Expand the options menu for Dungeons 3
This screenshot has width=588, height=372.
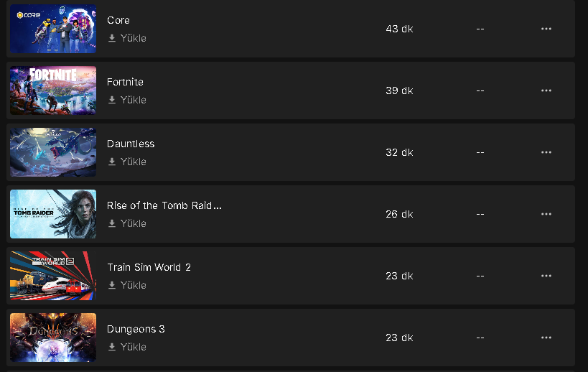pyautogui.click(x=546, y=338)
